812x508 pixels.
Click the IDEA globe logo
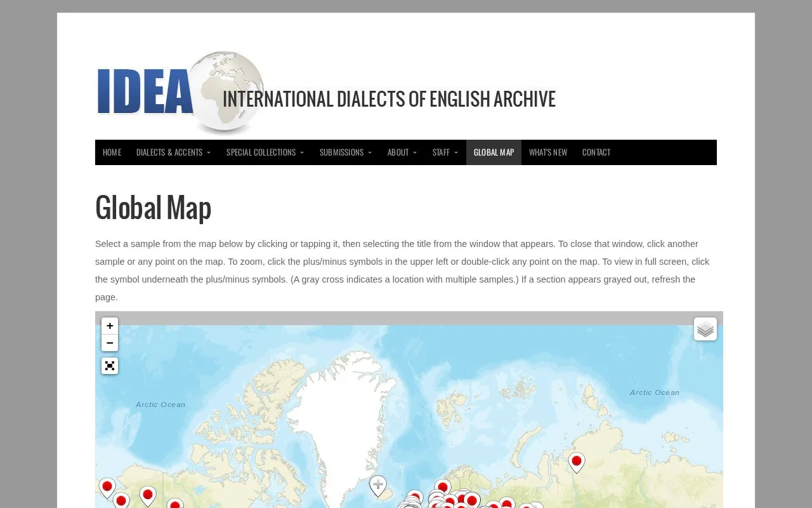point(181,93)
